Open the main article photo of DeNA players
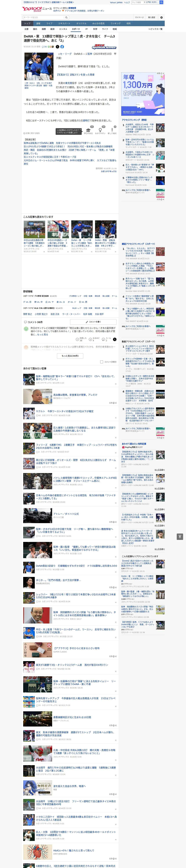186x868 pixels. coord(39,66)
